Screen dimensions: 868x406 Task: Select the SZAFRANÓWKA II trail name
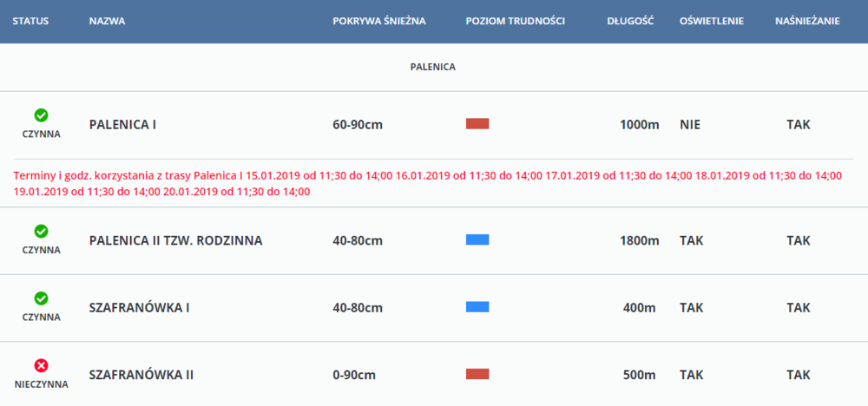[x=141, y=375]
